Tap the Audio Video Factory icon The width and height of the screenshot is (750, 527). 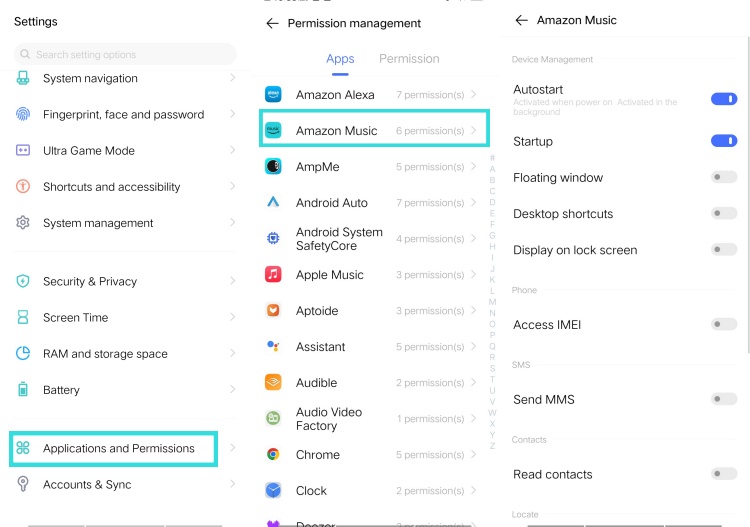click(273, 418)
